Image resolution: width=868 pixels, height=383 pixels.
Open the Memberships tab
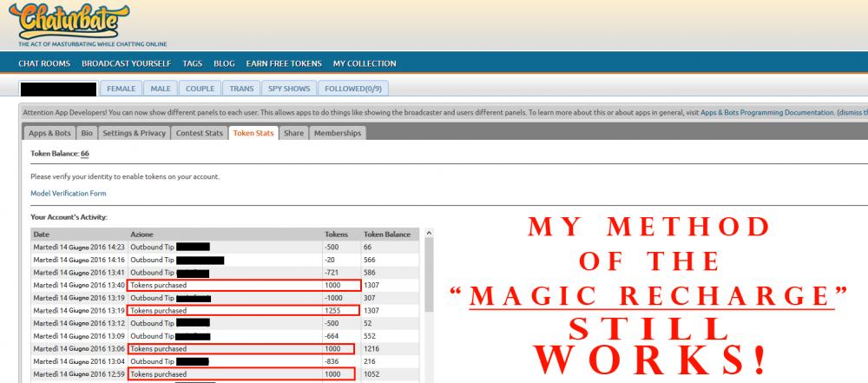coord(337,133)
